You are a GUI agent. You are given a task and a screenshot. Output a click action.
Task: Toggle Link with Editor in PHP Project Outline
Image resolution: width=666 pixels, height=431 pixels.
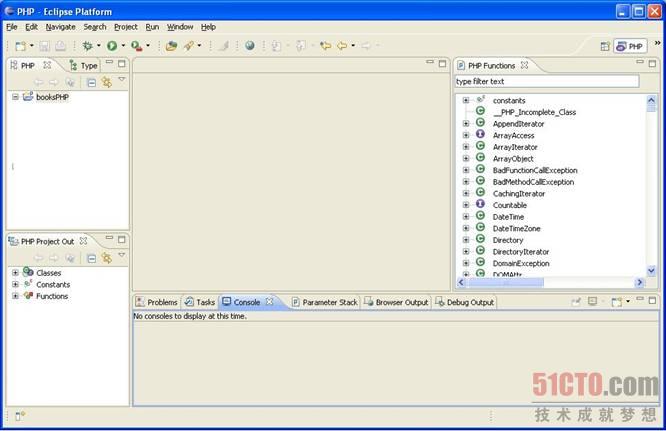tap(107, 258)
